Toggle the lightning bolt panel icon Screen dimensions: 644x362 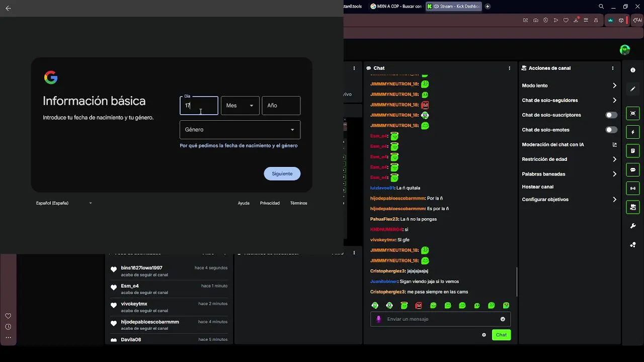coord(633,132)
